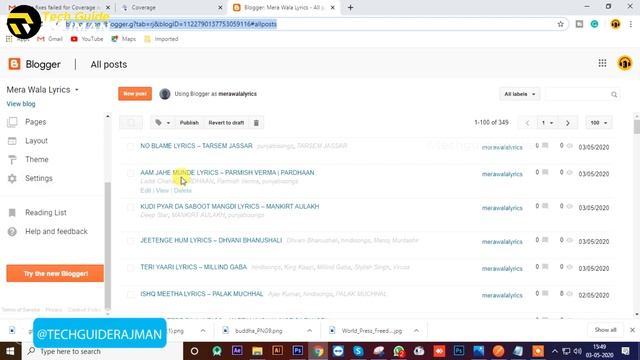This screenshot has width=640, height=360.
Task: Open a new browser tab
Action: point(350,7)
